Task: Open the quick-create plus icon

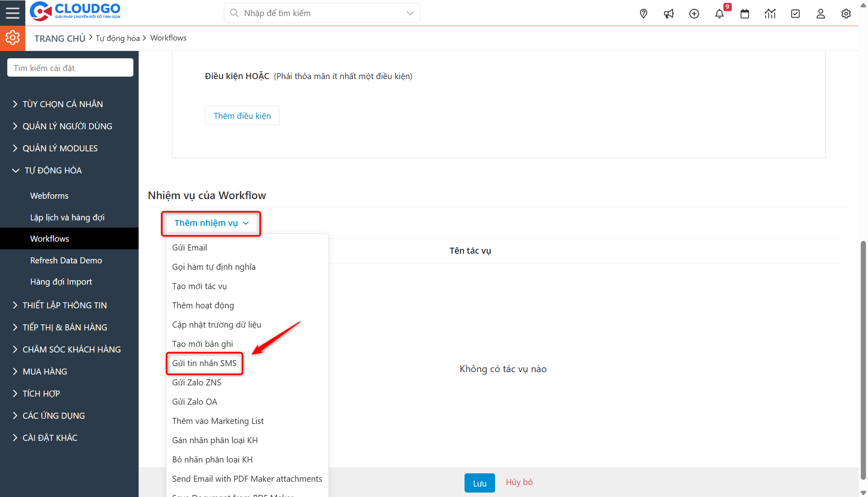Action: (694, 13)
